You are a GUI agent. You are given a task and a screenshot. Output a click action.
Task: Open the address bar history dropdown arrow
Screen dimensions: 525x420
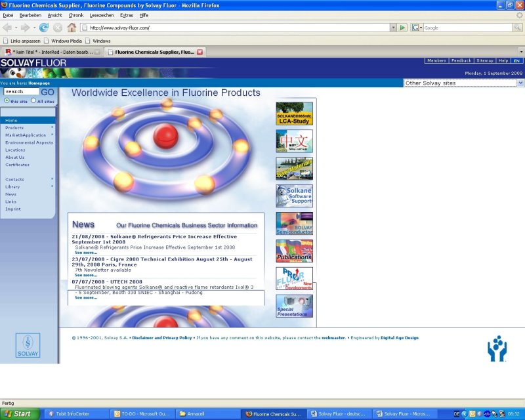pyautogui.click(x=393, y=28)
